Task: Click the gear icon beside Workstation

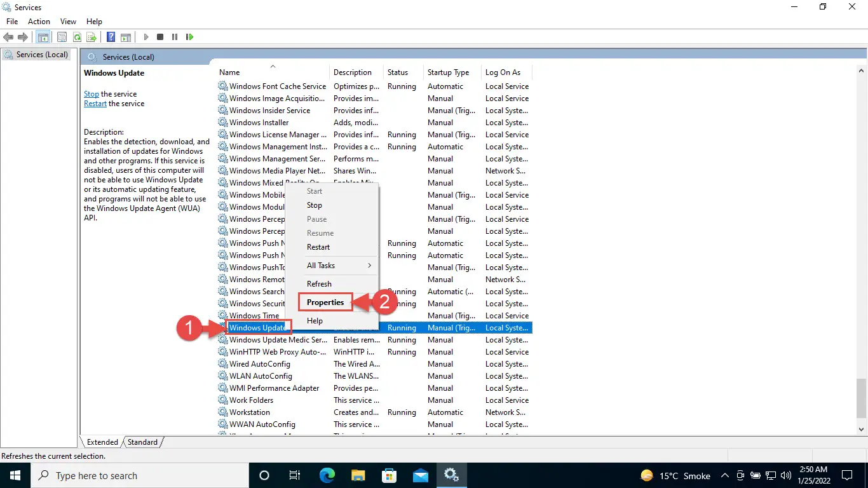Action: coord(223,412)
